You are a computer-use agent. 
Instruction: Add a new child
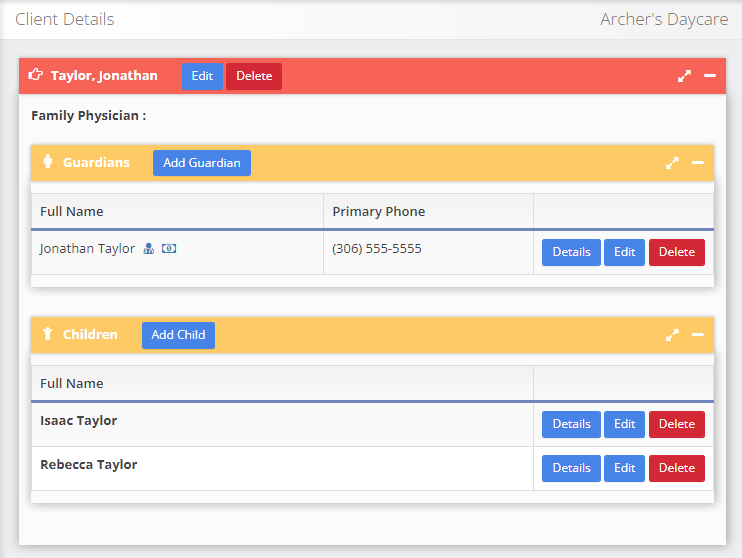pos(178,335)
